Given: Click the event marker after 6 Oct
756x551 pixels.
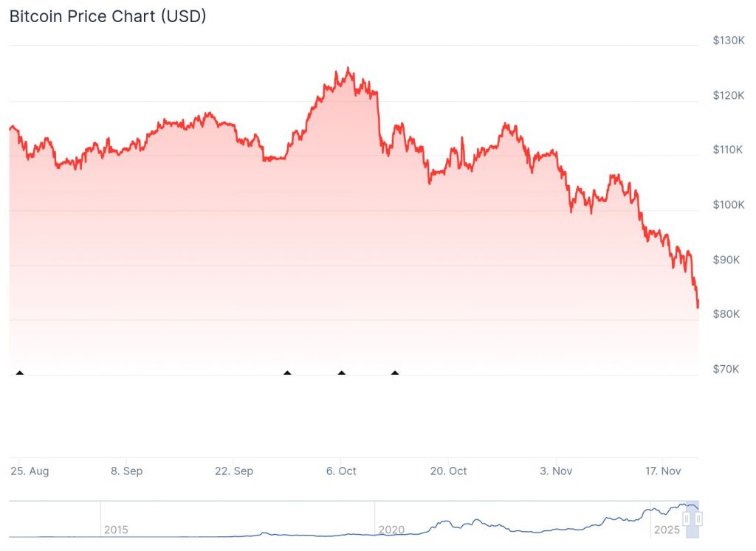Looking at the screenshot, I should [395, 372].
